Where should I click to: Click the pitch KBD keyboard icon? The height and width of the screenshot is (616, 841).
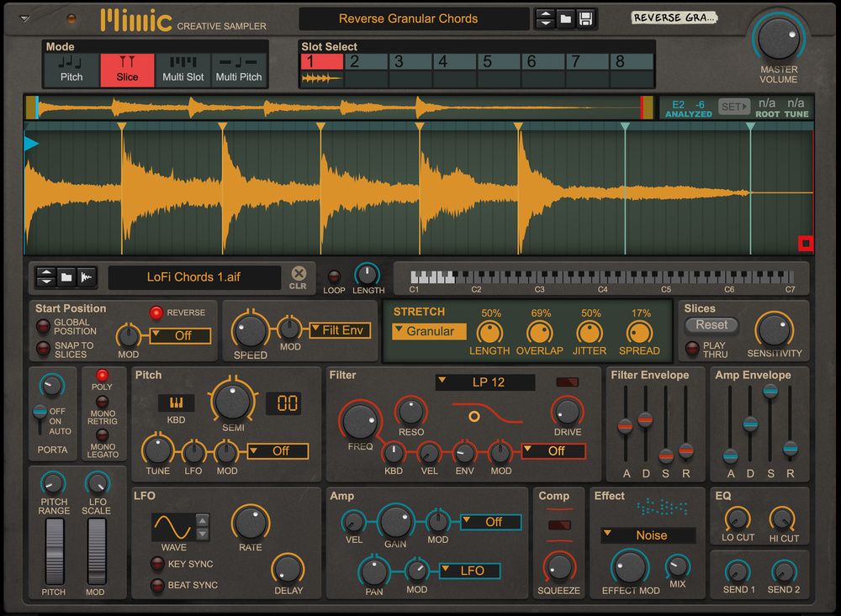176,403
